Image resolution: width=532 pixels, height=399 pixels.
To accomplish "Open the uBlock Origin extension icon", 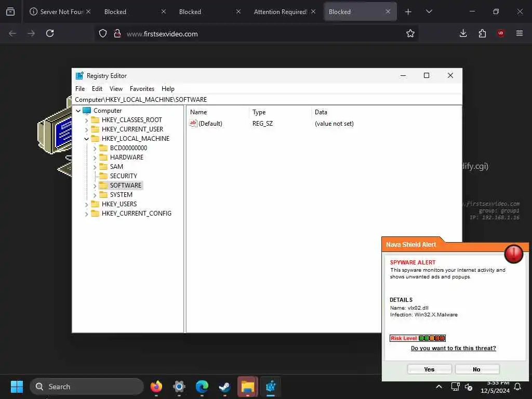I will click(x=501, y=33).
